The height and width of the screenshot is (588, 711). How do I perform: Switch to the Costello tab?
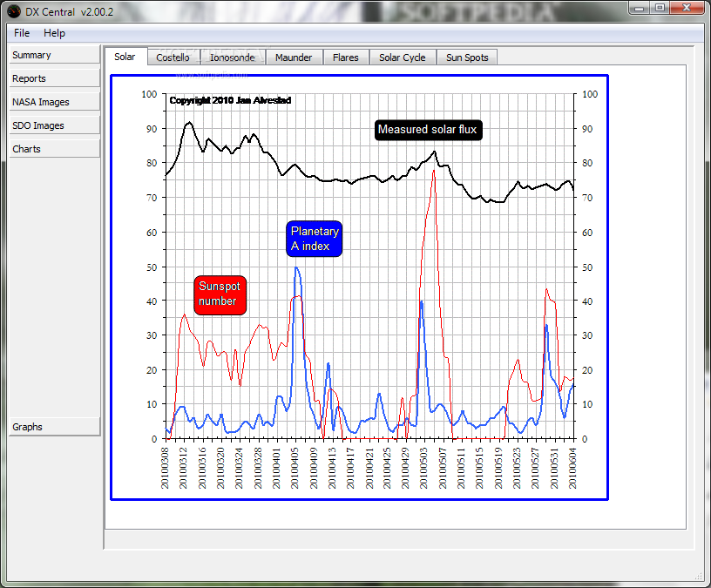173,57
